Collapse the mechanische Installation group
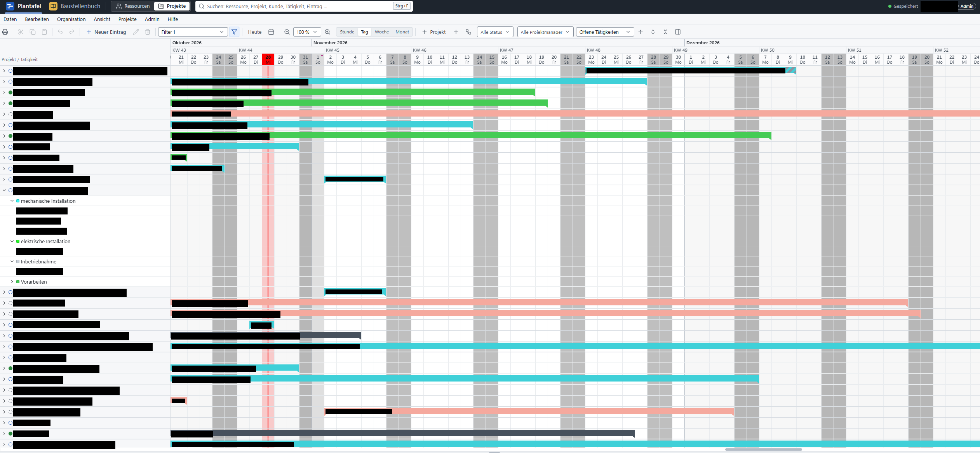Image resolution: width=980 pixels, height=453 pixels. coord(12,201)
